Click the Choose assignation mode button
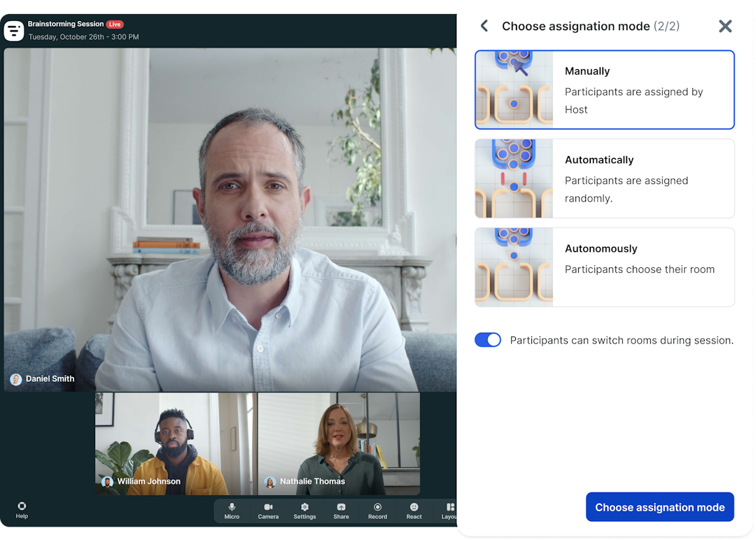Screen dimensions: 756x540 (659, 506)
